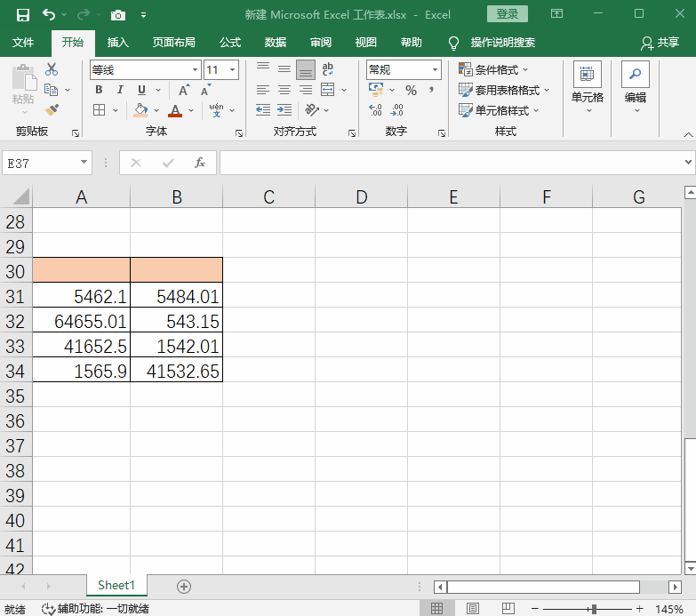Click the Cut scissors icon
The width and height of the screenshot is (696, 616).
pos(52,69)
